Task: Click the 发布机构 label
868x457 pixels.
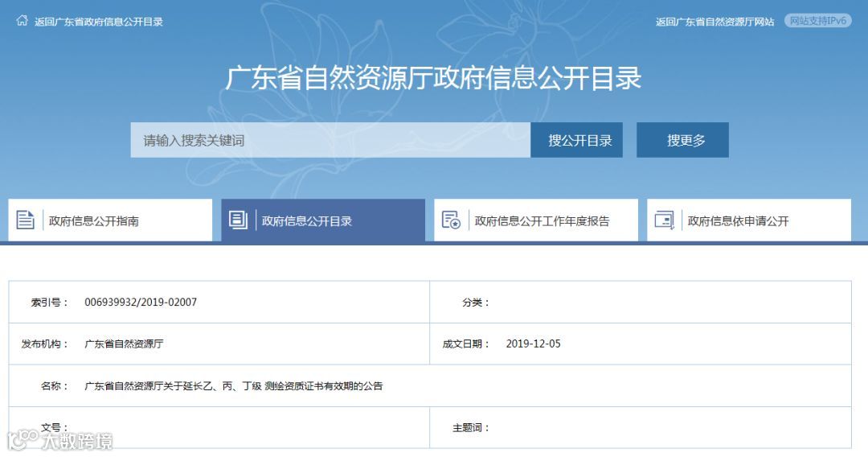Action: tap(43, 344)
